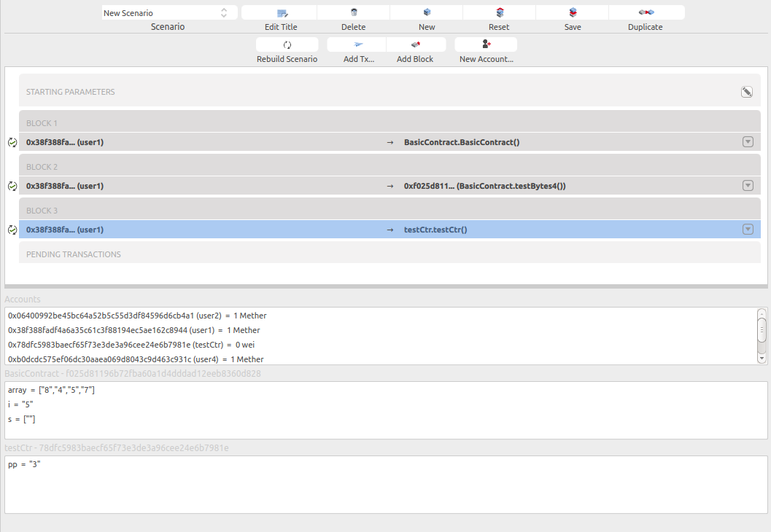Duplicate the scenario via Duplicate icon
Image resolution: width=771 pixels, height=532 pixels.
[x=646, y=13]
